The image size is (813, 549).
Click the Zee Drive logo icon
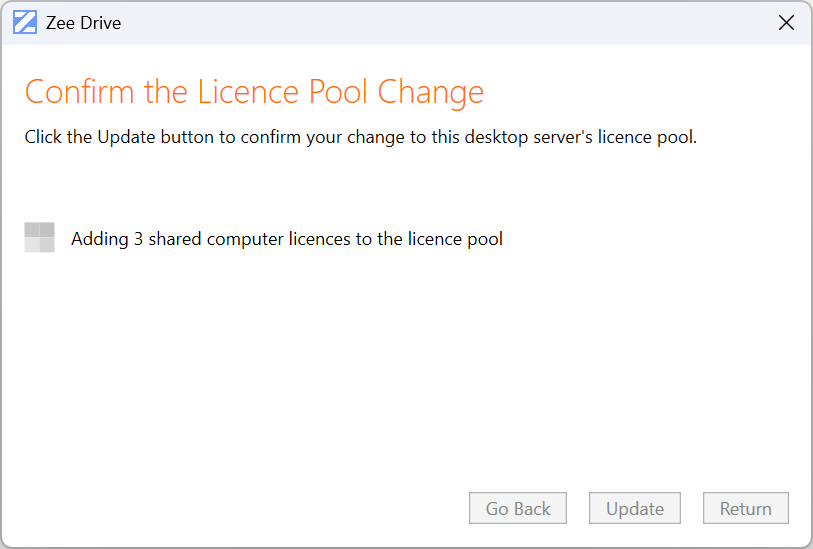click(x=25, y=23)
